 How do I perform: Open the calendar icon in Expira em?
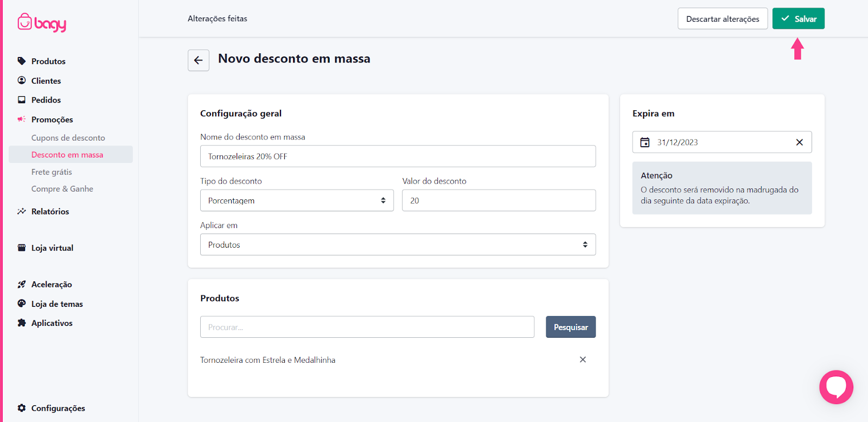pyautogui.click(x=645, y=142)
